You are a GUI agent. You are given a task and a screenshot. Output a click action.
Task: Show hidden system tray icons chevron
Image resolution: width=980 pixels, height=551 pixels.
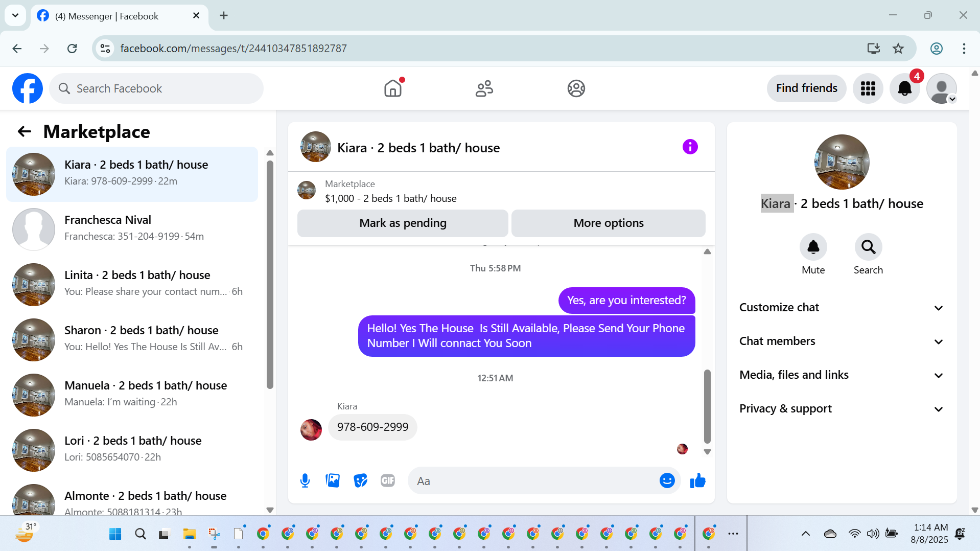805,534
